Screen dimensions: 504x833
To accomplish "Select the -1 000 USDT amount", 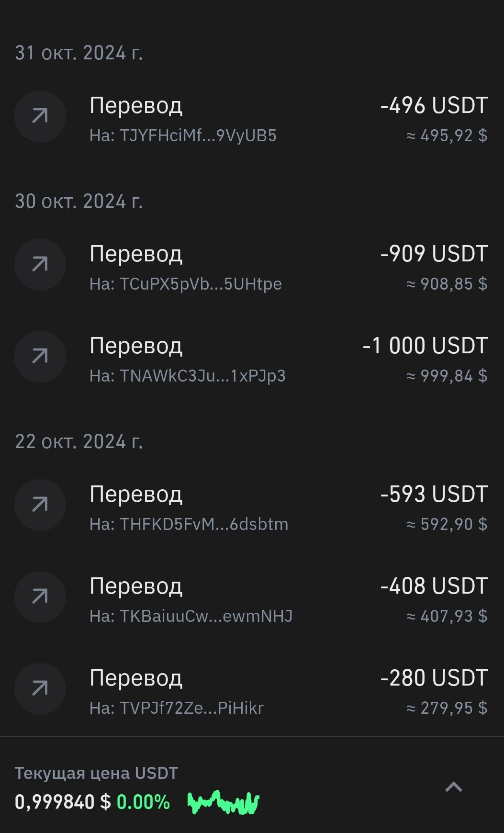I will tap(425, 346).
